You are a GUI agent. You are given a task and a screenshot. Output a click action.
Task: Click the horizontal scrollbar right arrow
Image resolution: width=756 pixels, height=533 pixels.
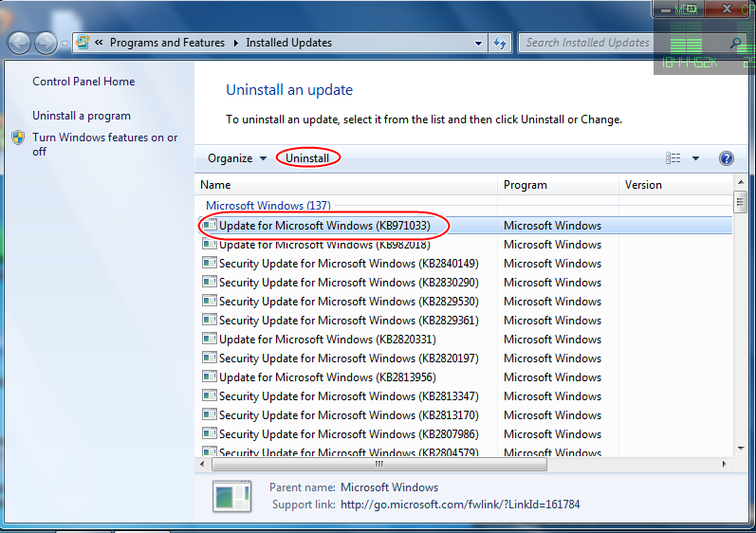[x=724, y=464]
